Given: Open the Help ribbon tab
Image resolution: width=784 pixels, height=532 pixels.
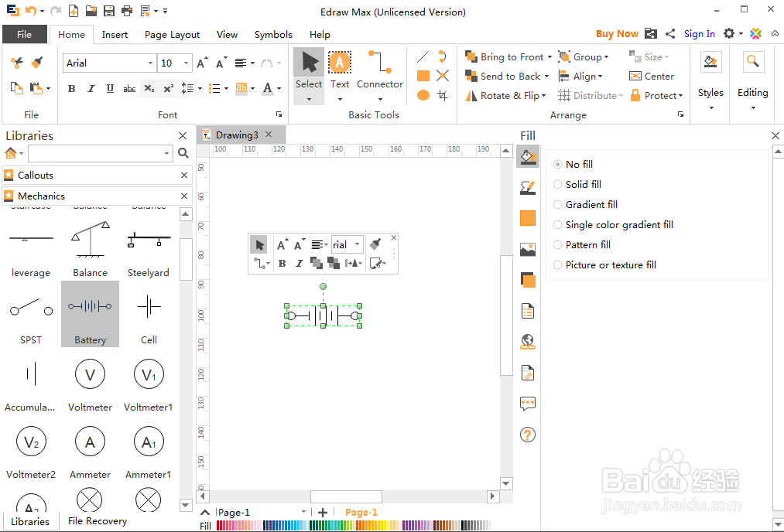Looking at the screenshot, I should tap(320, 35).
